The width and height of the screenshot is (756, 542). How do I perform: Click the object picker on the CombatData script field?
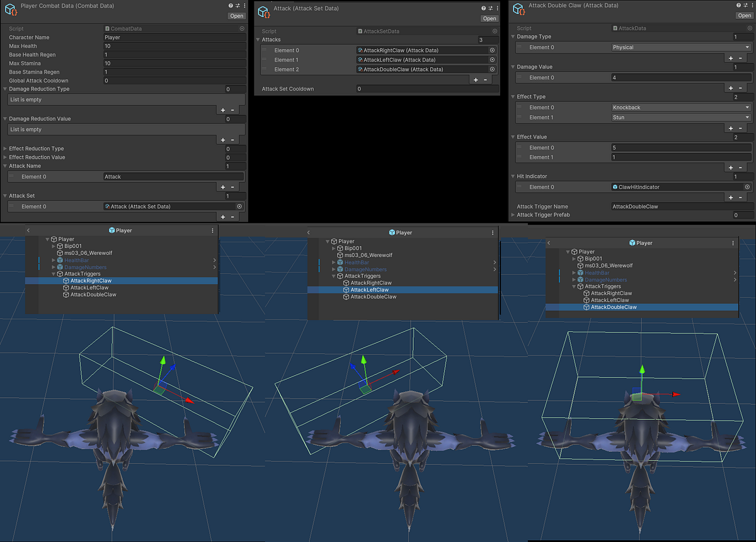[x=241, y=28]
